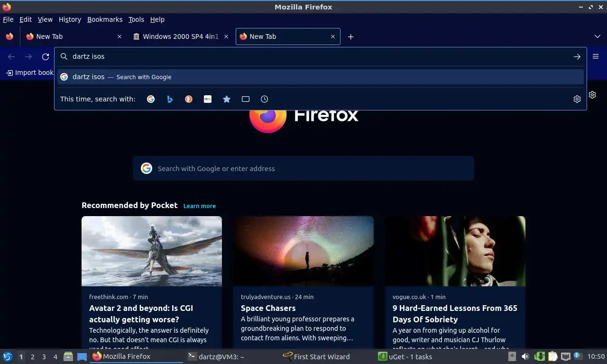Search History using clock icon

pyautogui.click(x=265, y=99)
